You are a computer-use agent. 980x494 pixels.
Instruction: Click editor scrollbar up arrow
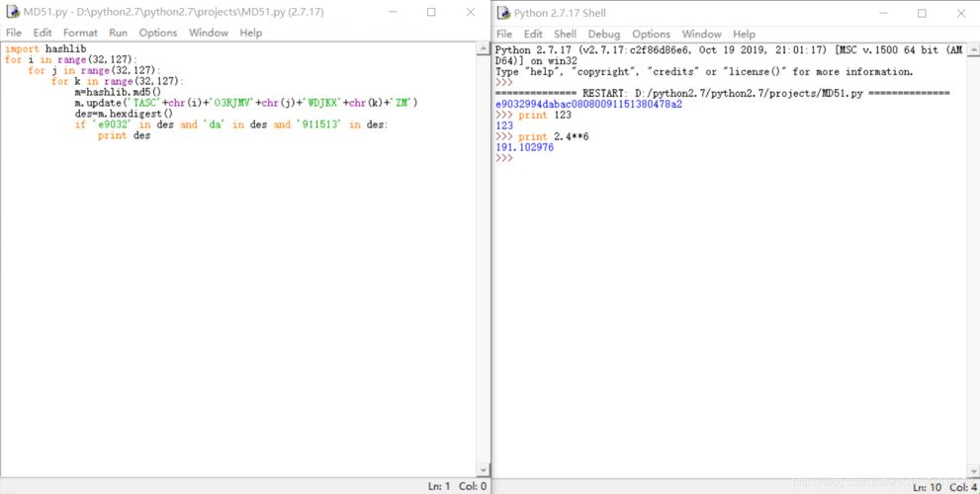483,48
